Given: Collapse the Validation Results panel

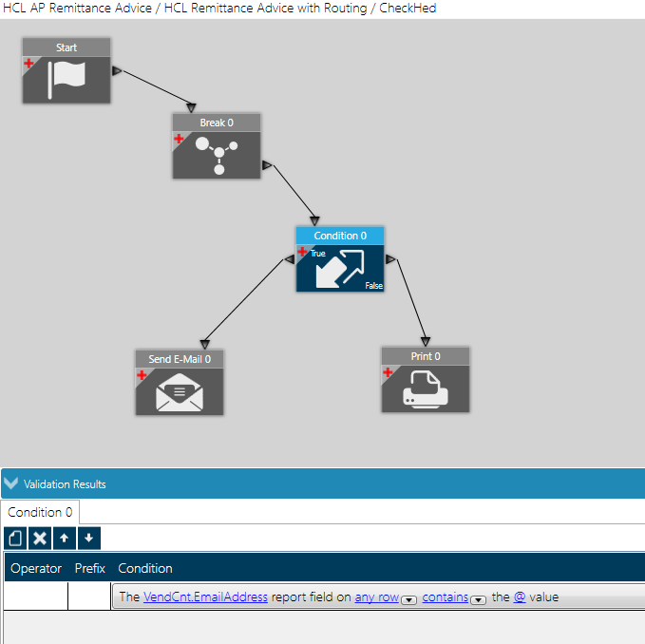Looking at the screenshot, I should pos(11,483).
